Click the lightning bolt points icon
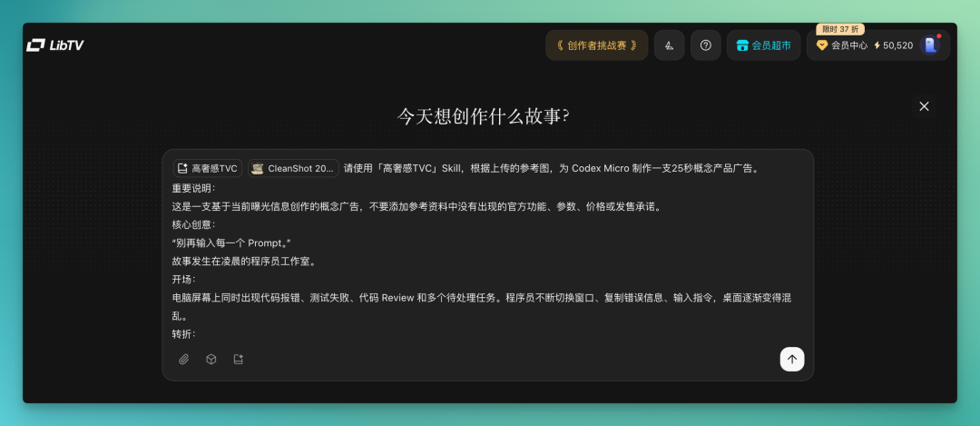980x426 pixels. point(877,45)
